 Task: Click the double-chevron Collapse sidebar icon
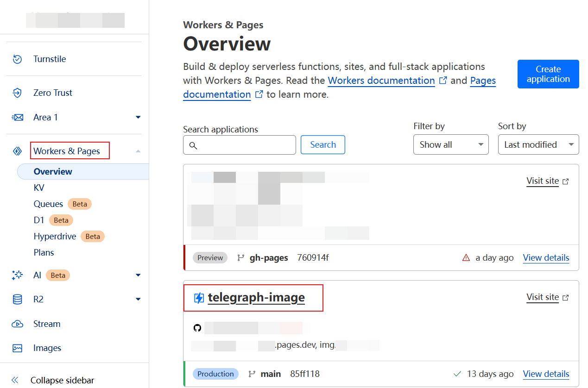click(x=15, y=380)
